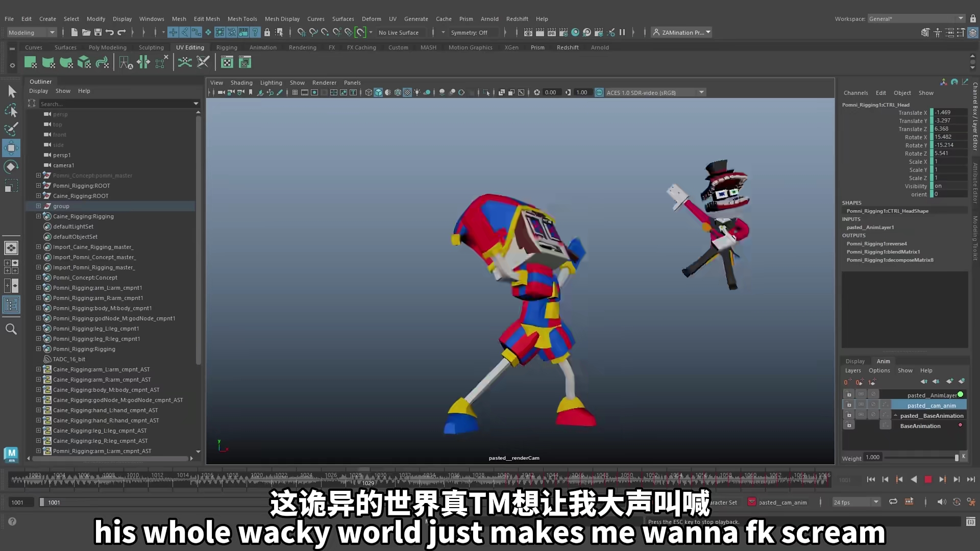The height and width of the screenshot is (551, 980).
Task: Click the viewport grid display icon
Action: coord(295,92)
